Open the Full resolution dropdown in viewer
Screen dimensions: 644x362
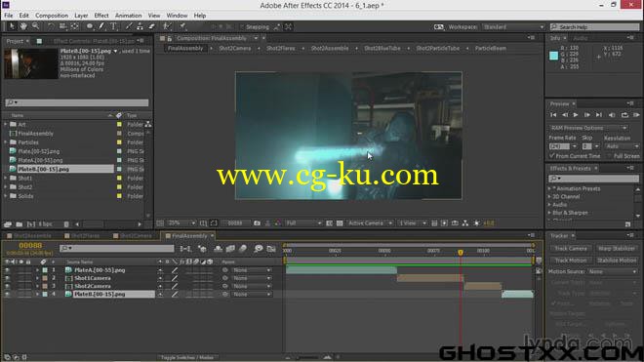point(303,223)
